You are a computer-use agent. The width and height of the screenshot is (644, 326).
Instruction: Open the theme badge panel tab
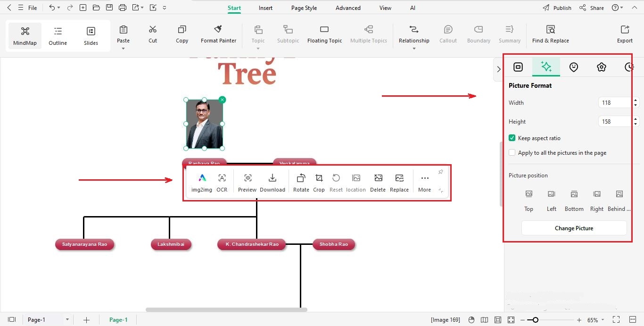pos(601,67)
